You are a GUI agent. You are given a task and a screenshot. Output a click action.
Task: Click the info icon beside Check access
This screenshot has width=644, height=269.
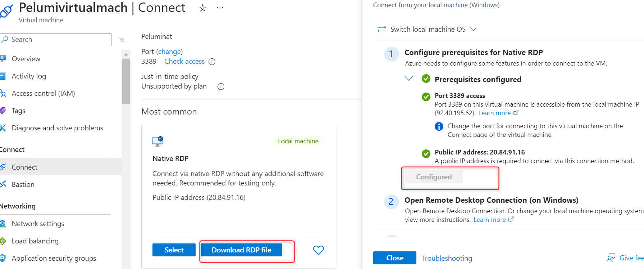pyautogui.click(x=212, y=62)
